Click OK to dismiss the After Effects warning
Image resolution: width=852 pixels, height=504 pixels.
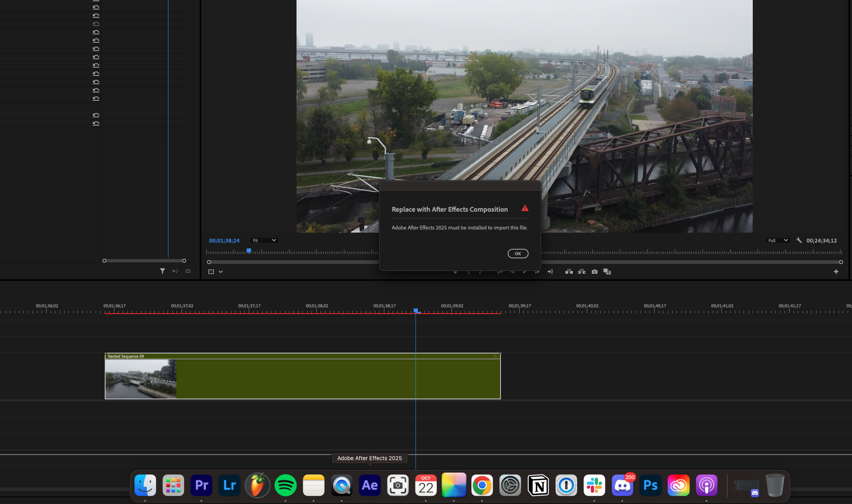pos(518,253)
